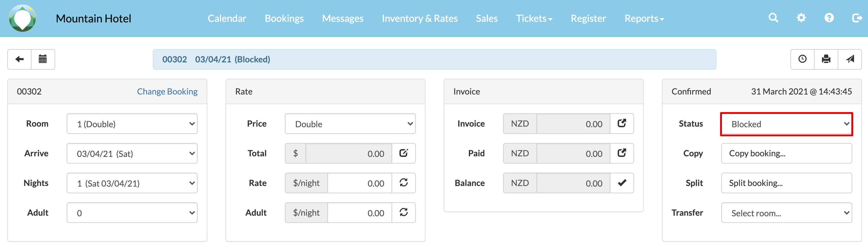Open the calendar view icon button
This screenshot has height=249, width=868.
43,59
